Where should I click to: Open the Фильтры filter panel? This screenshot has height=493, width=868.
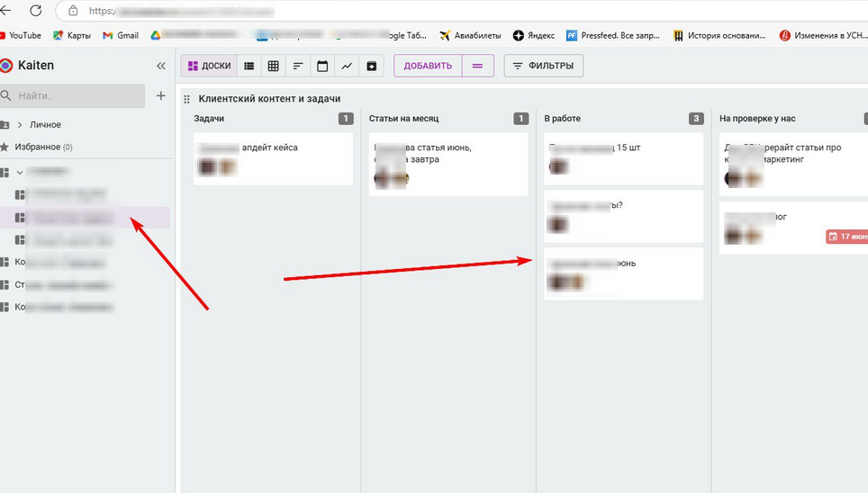pos(544,66)
